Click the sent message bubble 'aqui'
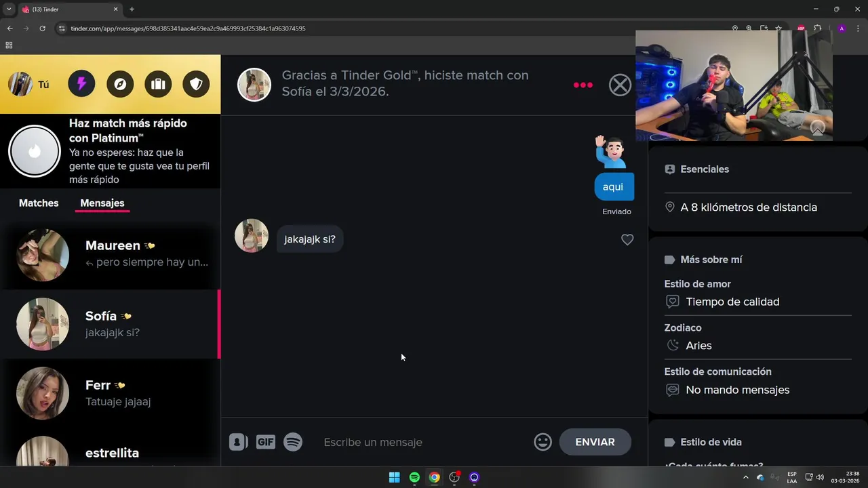 pyautogui.click(x=614, y=187)
